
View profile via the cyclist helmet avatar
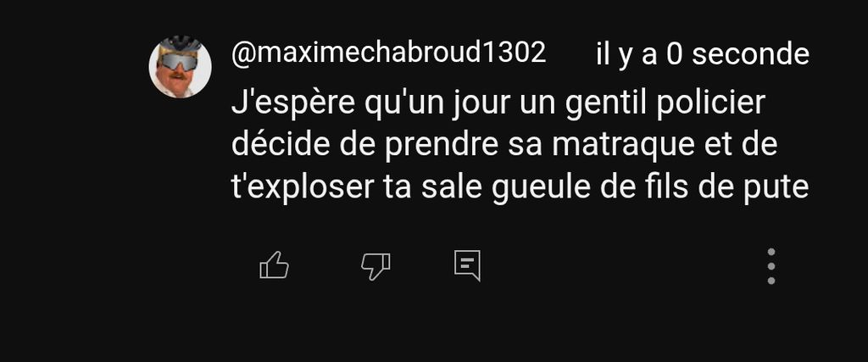(180, 67)
